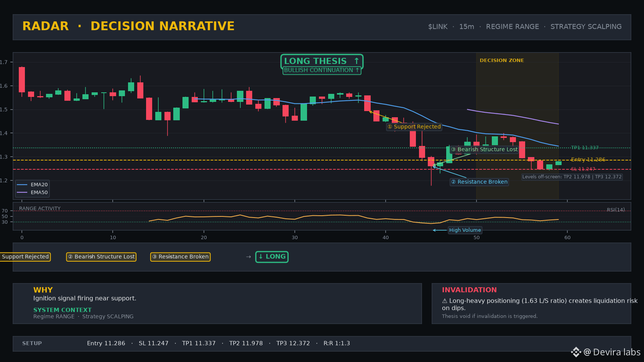Click the Entry 11.286 level label
Screen dimensions: 644x362
point(588,159)
